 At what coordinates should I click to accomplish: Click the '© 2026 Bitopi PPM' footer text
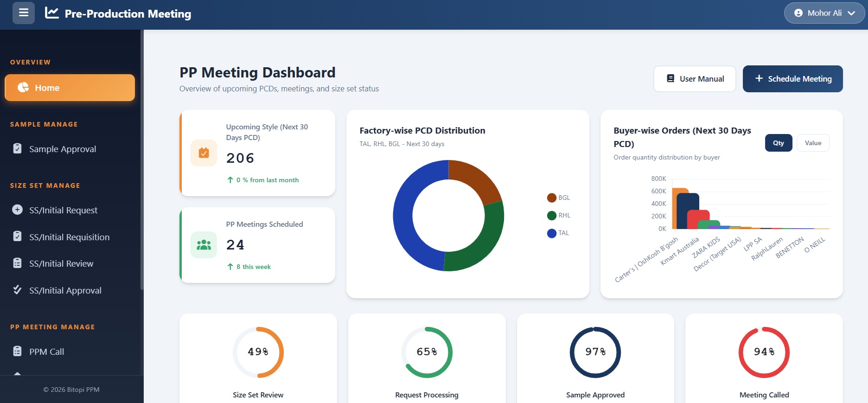pos(71,390)
